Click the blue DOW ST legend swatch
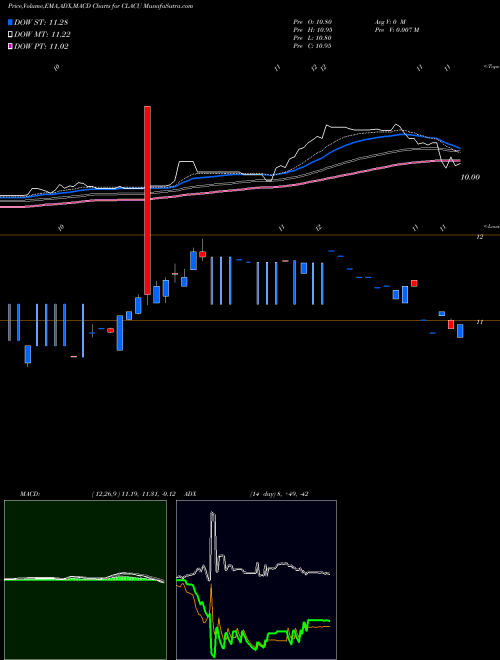Viewport: 500px width, 660px height. [x=11, y=22]
